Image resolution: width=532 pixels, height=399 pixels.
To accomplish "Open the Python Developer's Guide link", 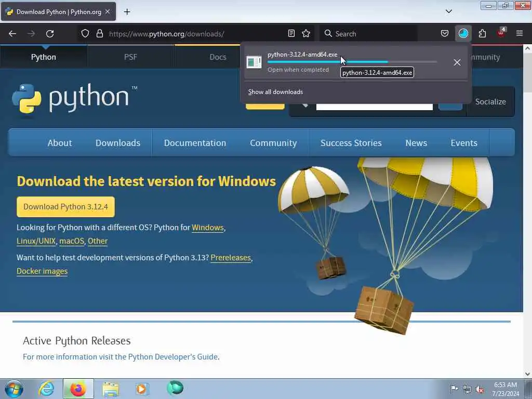I will point(173,357).
